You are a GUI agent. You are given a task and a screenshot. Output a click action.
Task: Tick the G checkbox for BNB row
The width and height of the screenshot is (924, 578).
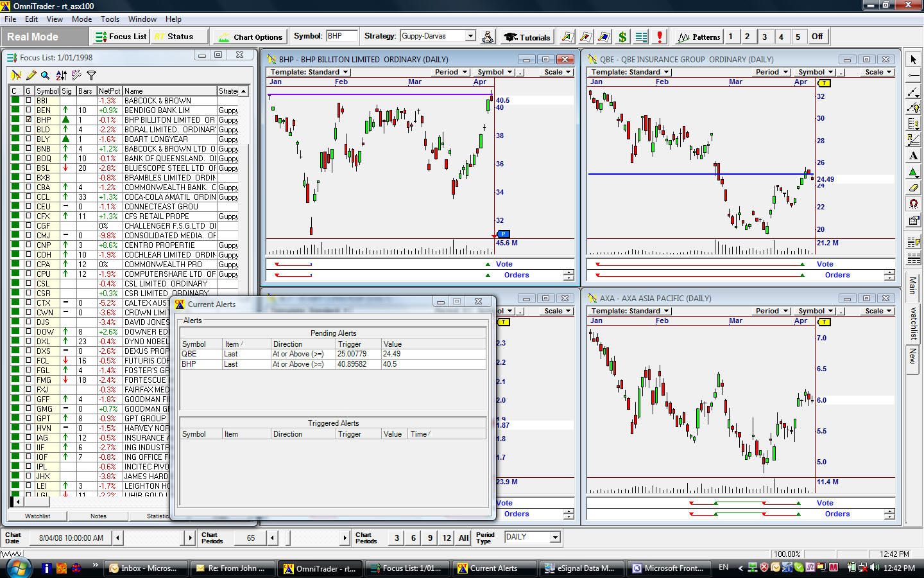[28, 148]
